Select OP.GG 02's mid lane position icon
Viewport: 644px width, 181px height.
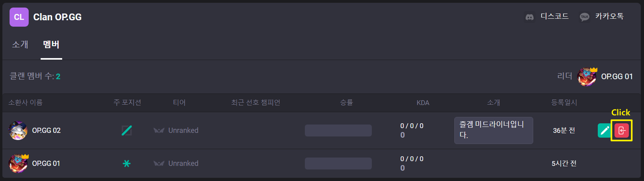[x=127, y=130]
